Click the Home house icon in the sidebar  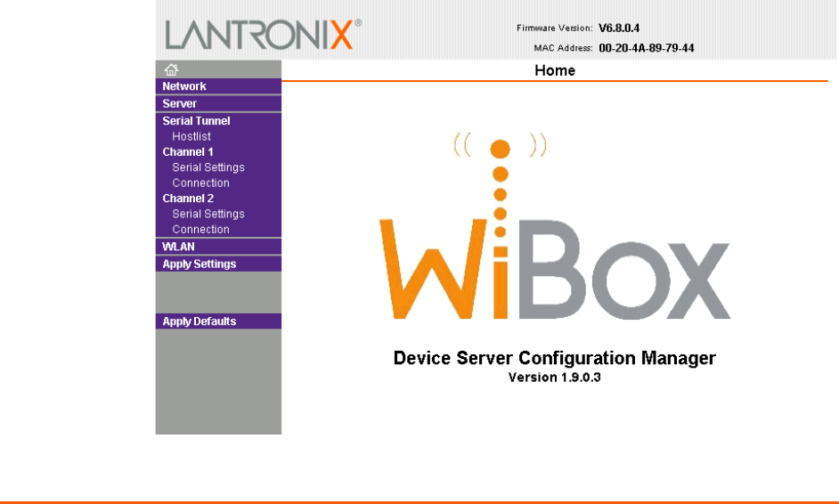(x=171, y=69)
